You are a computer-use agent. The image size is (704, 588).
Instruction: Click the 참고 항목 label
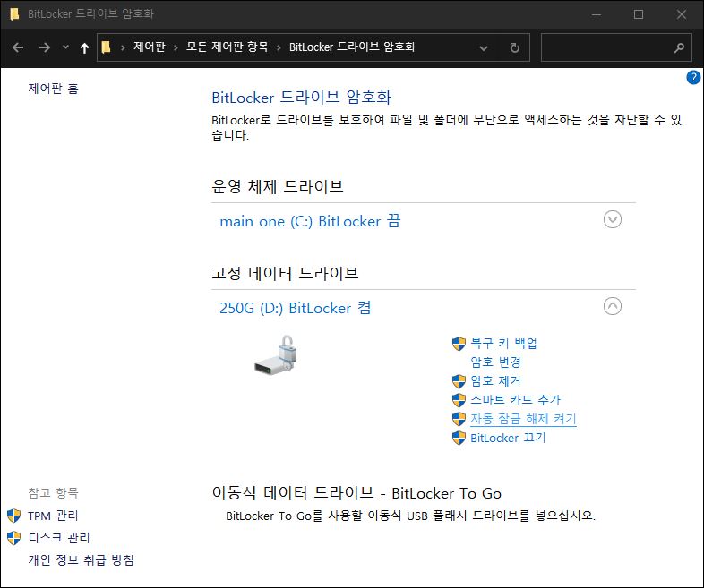54,493
